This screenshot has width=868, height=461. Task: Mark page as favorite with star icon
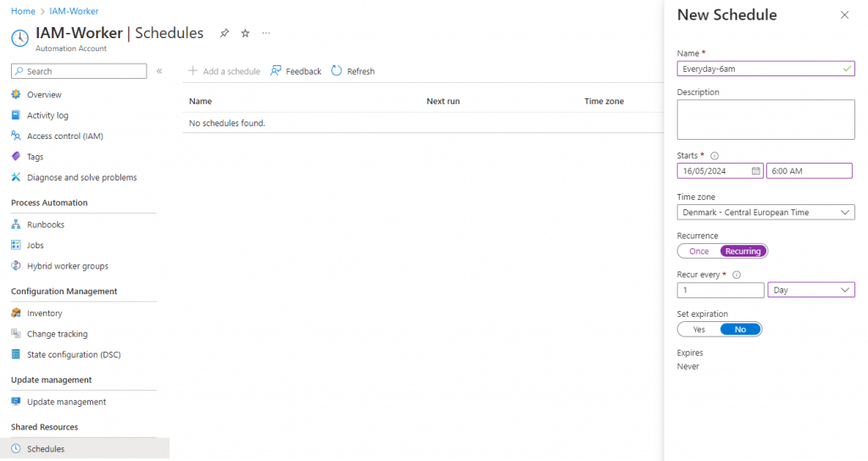[x=245, y=33]
